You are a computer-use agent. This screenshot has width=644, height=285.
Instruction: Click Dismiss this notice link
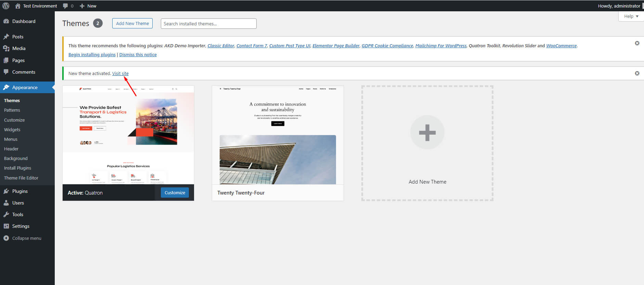point(138,54)
